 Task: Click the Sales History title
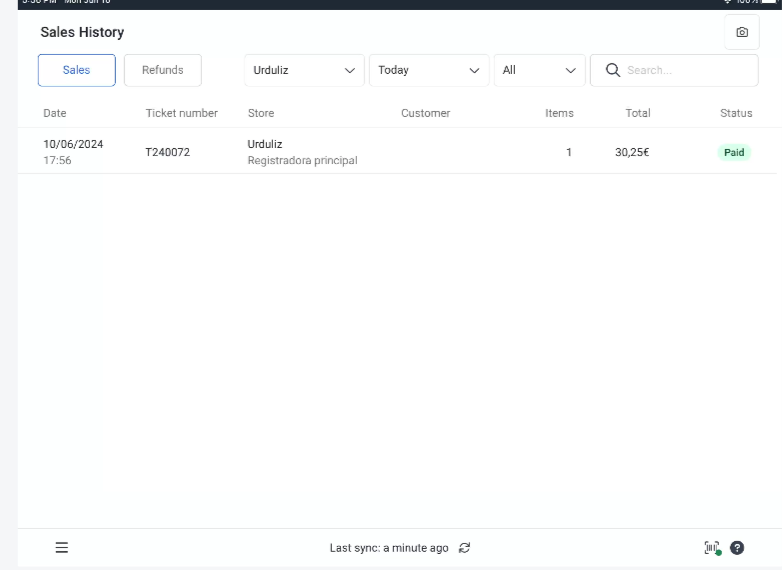[82, 32]
